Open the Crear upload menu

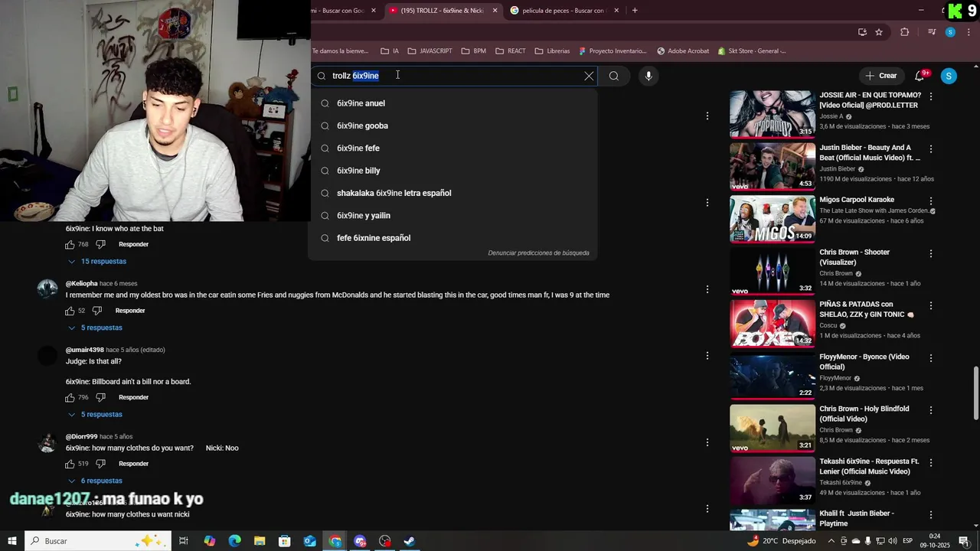(x=881, y=76)
